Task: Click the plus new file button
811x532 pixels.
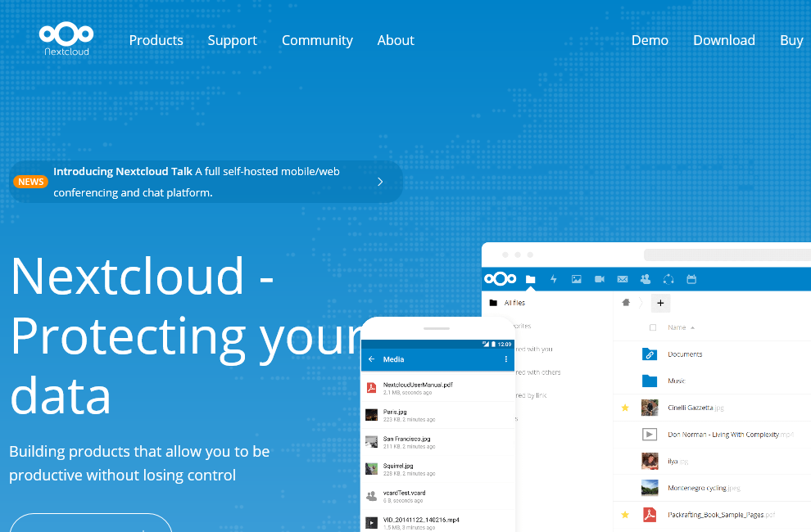Action: pyautogui.click(x=660, y=303)
